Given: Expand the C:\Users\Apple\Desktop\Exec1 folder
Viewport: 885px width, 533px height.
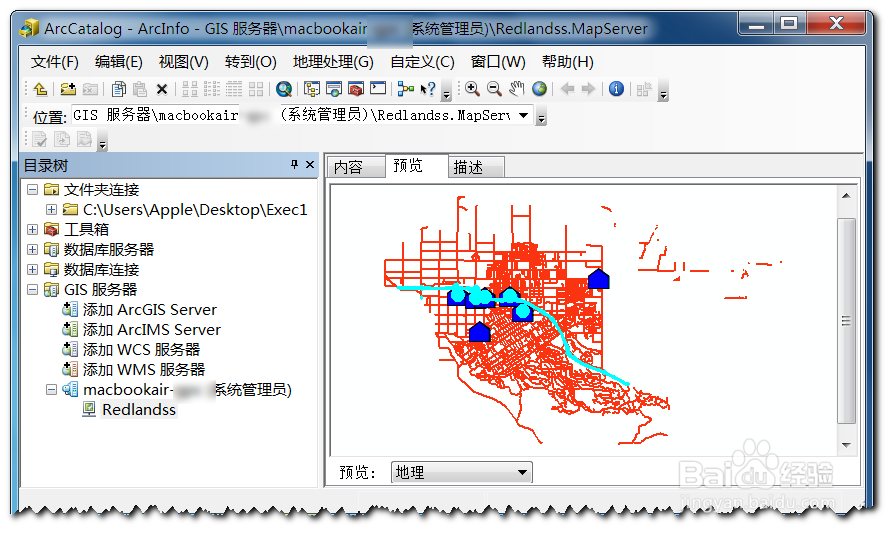Looking at the screenshot, I should click(x=51, y=209).
